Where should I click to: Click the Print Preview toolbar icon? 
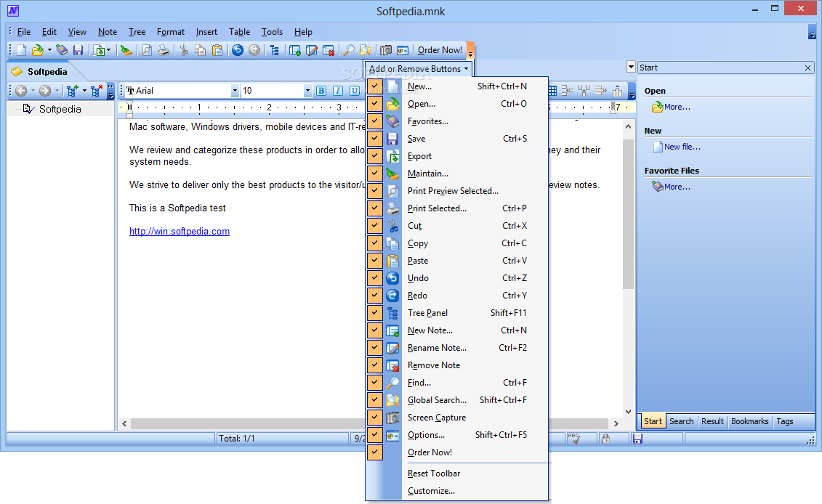(x=147, y=50)
